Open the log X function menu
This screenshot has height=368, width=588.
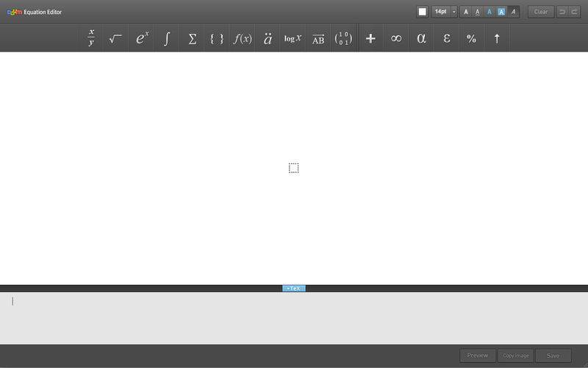click(x=293, y=38)
